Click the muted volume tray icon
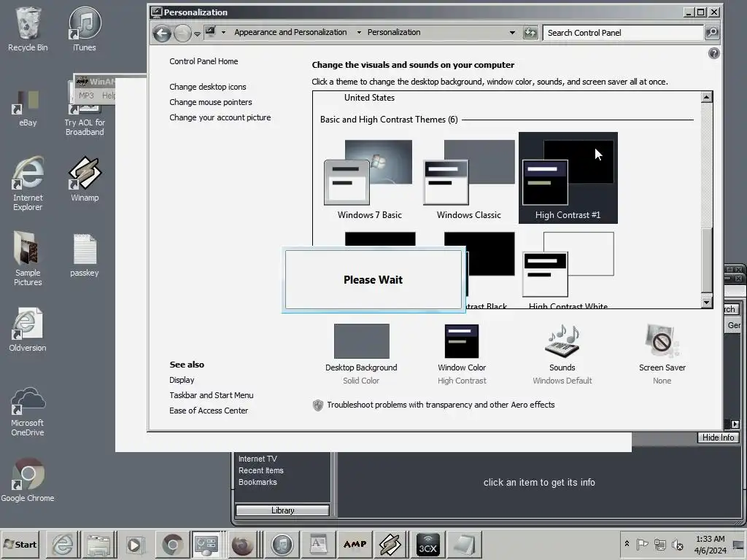The image size is (747, 560). (677, 544)
